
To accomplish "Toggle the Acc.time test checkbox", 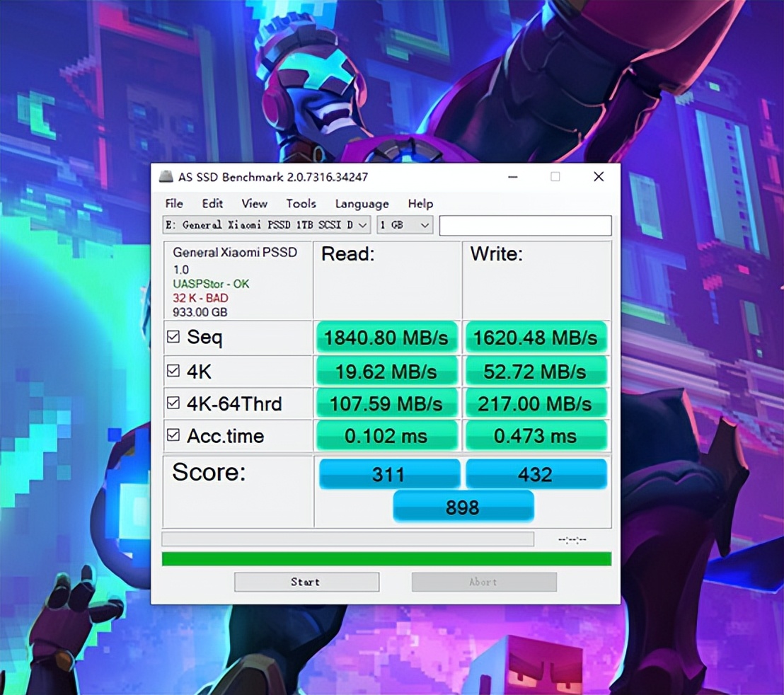I will pyautogui.click(x=173, y=436).
